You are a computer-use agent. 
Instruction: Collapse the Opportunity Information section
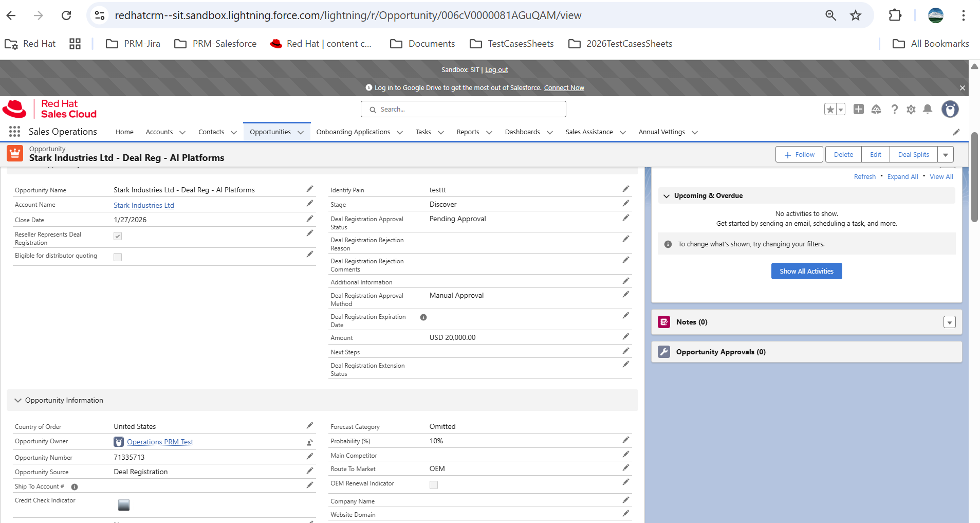(18, 400)
